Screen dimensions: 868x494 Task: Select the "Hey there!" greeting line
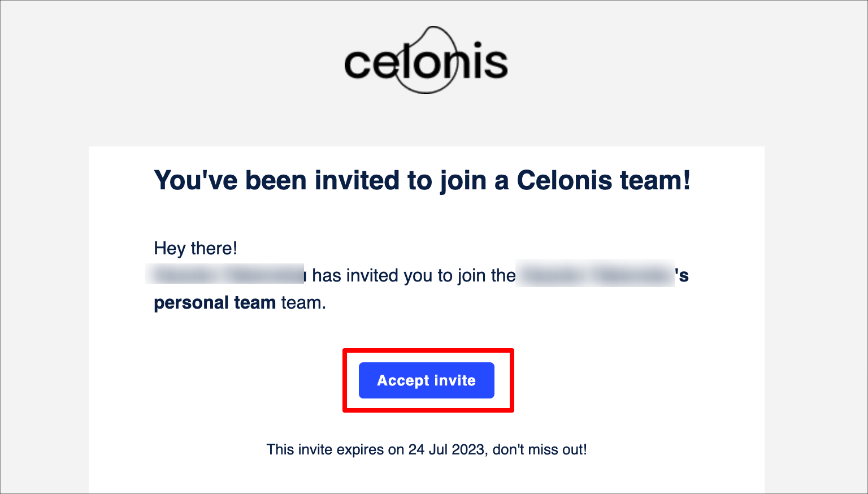point(196,248)
